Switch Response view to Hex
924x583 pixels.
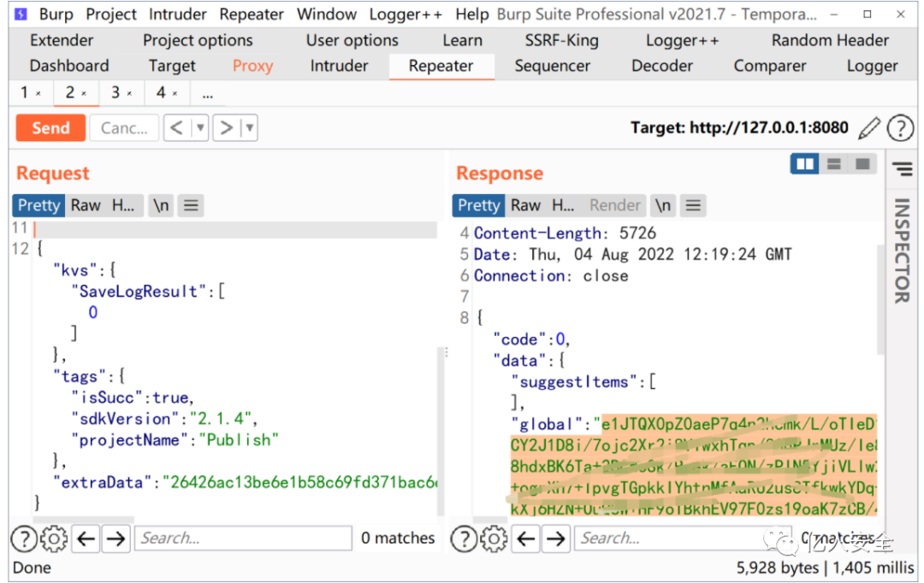coord(563,205)
